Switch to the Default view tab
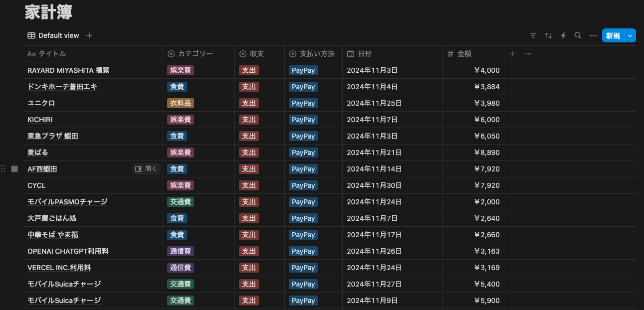Viewport: 644px width, 310px height. click(60, 35)
